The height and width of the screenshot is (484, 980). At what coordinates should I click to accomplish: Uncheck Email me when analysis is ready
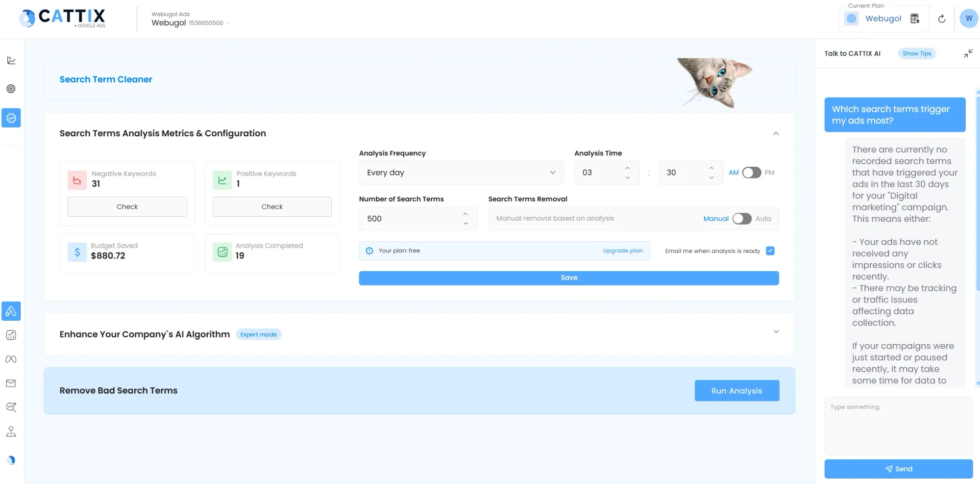click(770, 251)
